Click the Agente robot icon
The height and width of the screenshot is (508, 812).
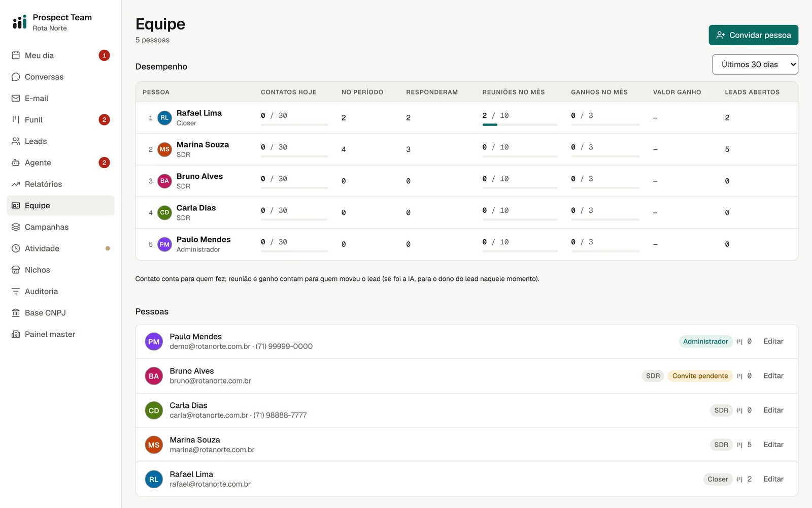coord(16,163)
